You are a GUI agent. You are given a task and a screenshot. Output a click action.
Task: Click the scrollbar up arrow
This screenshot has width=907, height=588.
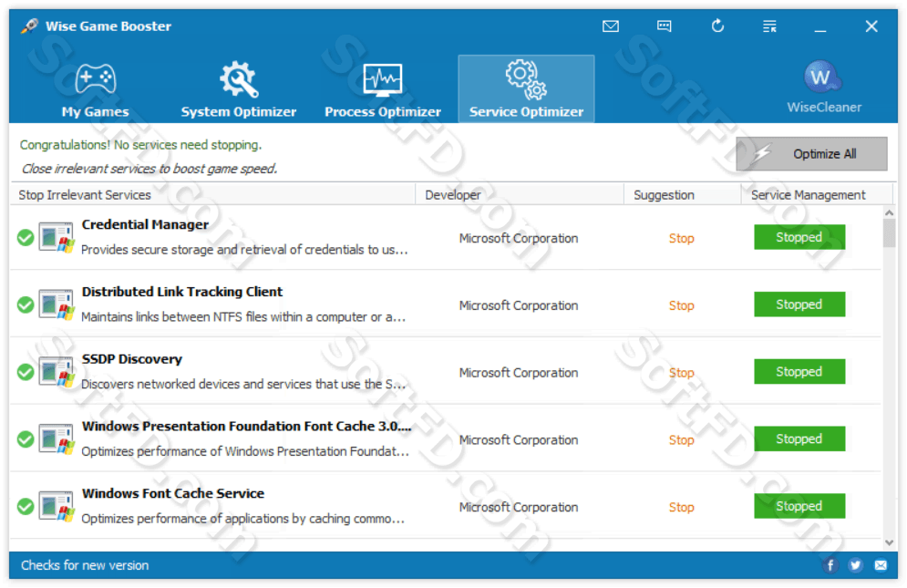coord(889,213)
